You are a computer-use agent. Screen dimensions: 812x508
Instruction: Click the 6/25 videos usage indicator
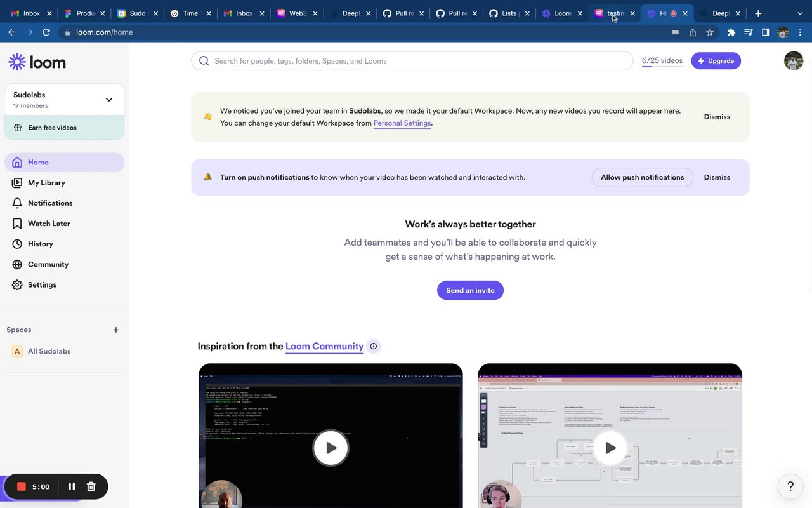(662, 61)
